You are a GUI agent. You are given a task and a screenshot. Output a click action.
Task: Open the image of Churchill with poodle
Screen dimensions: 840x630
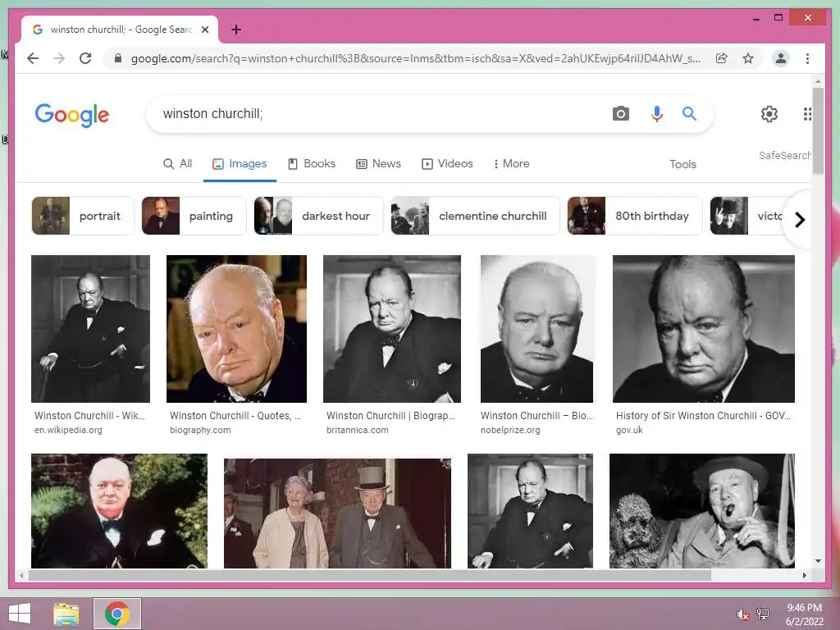pos(702,510)
